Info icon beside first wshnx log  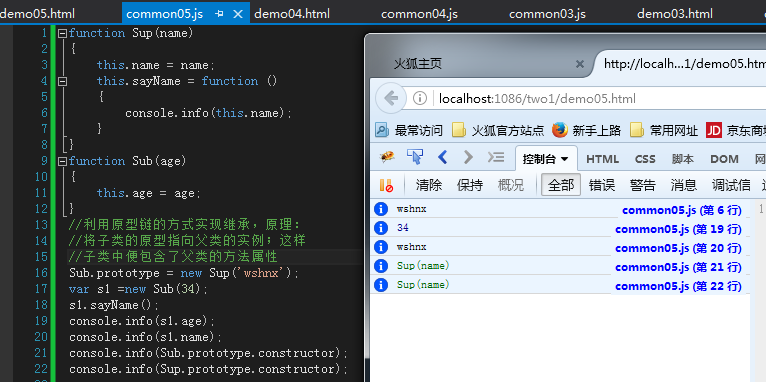[381, 209]
